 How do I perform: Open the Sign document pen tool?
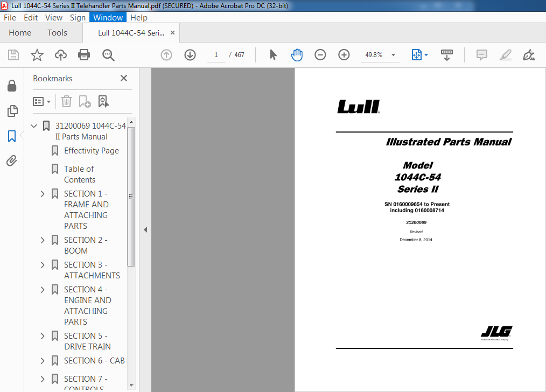(x=529, y=55)
